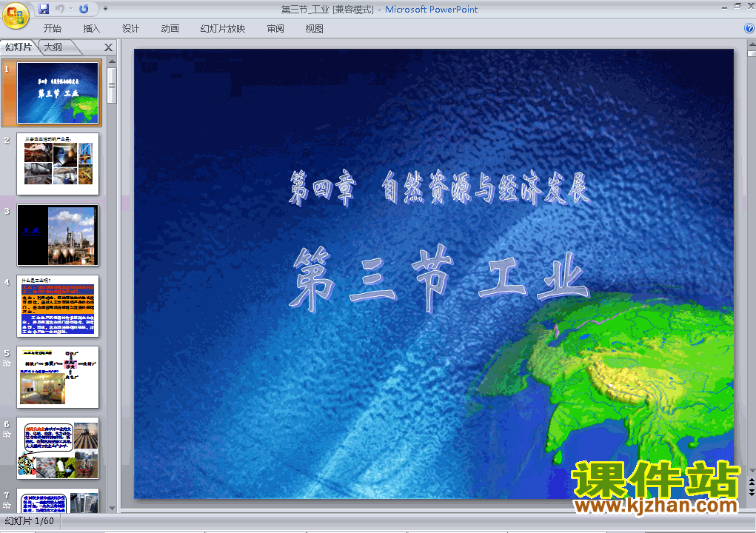
Task: Switch to the 设计 ribbon tab
Action: click(x=130, y=28)
